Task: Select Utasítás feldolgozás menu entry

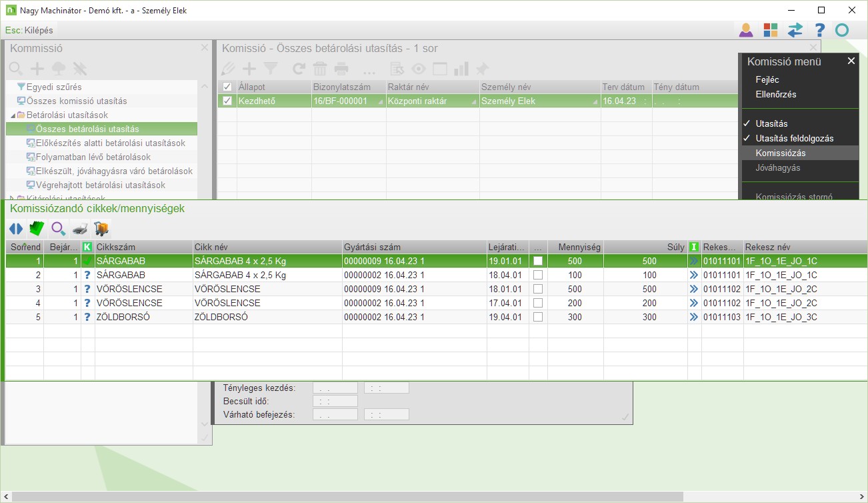Action: coord(795,138)
